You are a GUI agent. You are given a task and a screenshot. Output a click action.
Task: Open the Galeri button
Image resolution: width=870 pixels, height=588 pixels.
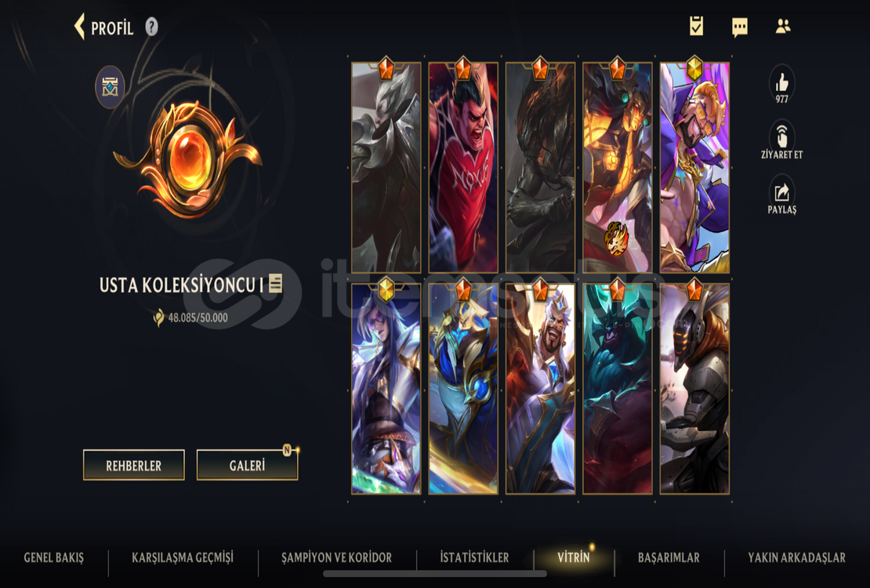(x=247, y=465)
